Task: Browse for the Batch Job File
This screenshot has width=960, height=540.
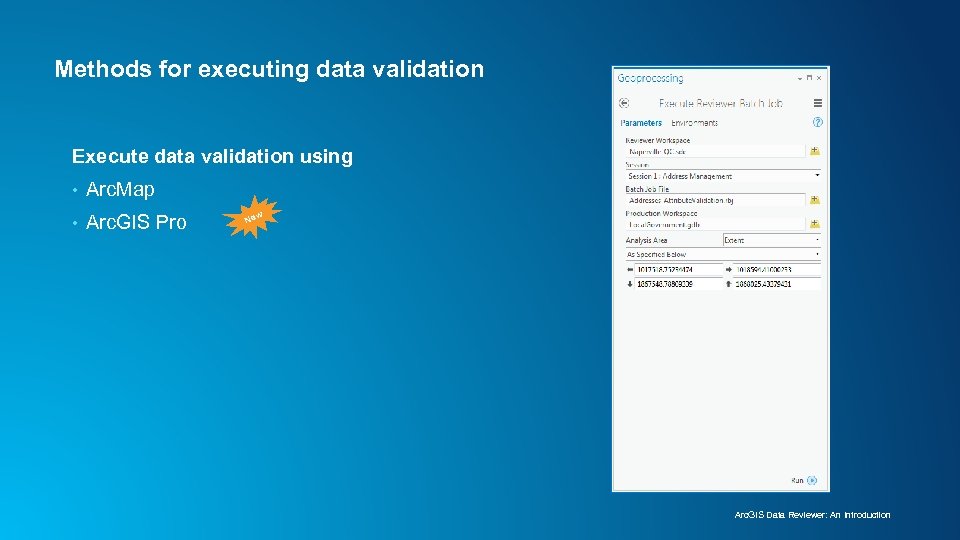Action: [814, 200]
